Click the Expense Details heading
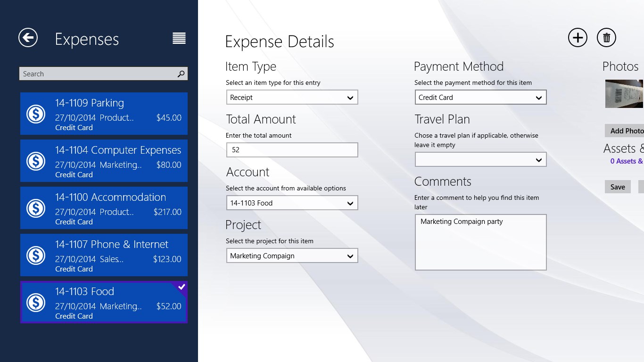The height and width of the screenshot is (362, 644). click(x=280, y=42)
